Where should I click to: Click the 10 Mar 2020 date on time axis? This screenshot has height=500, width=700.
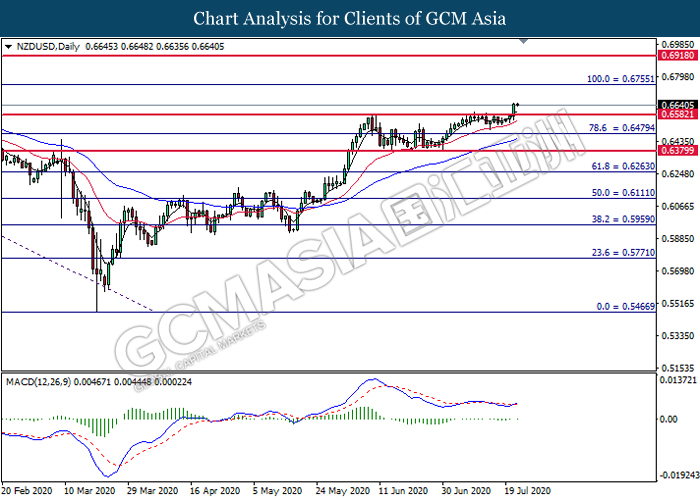[x=86, y=492]
